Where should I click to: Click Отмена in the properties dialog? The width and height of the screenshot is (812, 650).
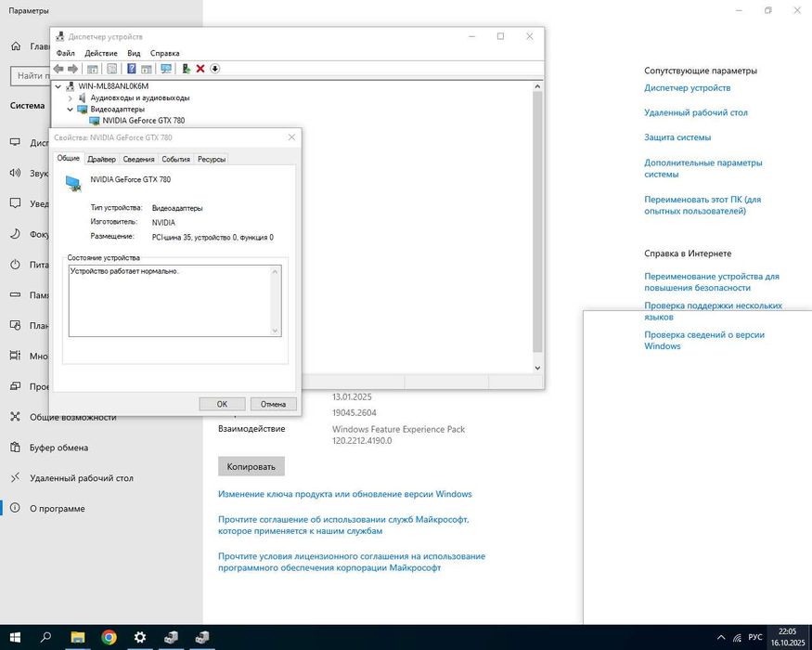274,404
